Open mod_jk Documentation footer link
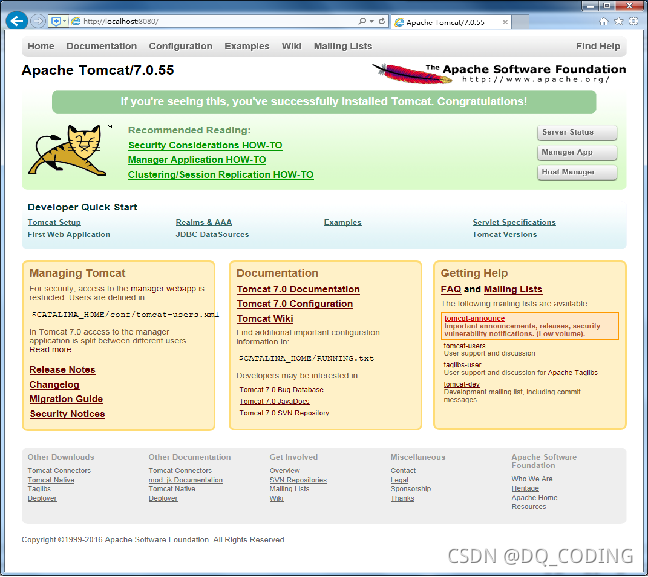Screen dimensions: 648x577 coord(186,480)
